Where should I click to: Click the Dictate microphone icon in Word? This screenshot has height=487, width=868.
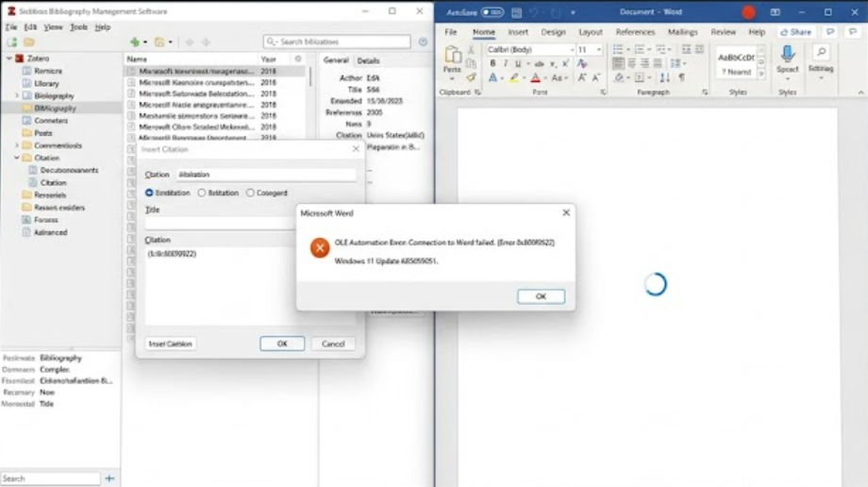click(x=787, y=55)
